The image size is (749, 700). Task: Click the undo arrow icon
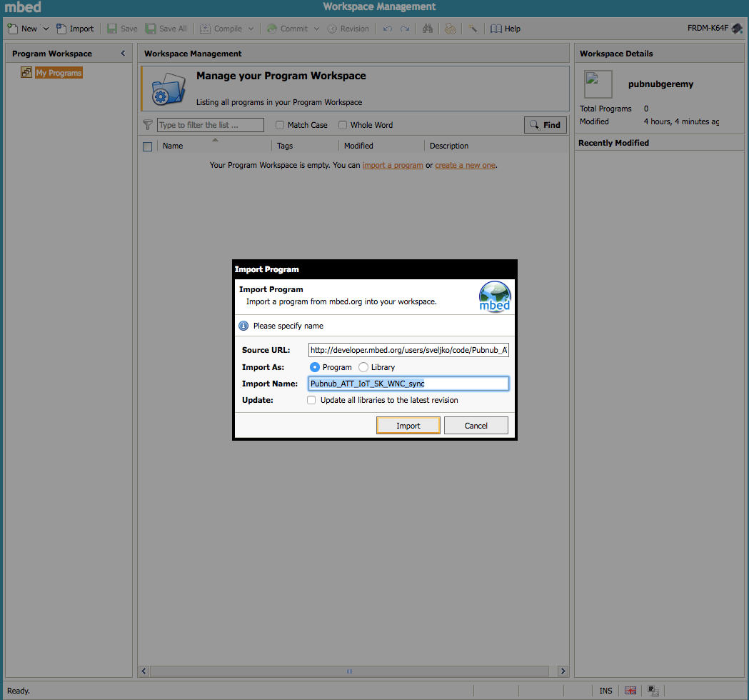pyautogui.click(x=388, y=29)
